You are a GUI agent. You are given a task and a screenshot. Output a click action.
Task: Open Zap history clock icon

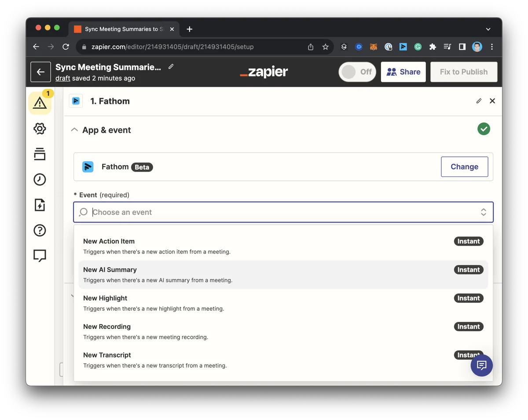point(40,179)
